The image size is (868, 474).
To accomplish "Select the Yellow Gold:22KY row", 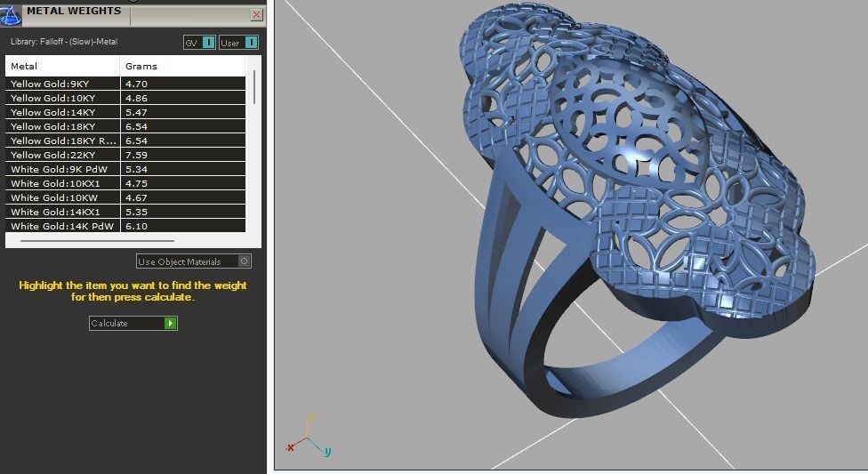I will [x=125, y=155].
